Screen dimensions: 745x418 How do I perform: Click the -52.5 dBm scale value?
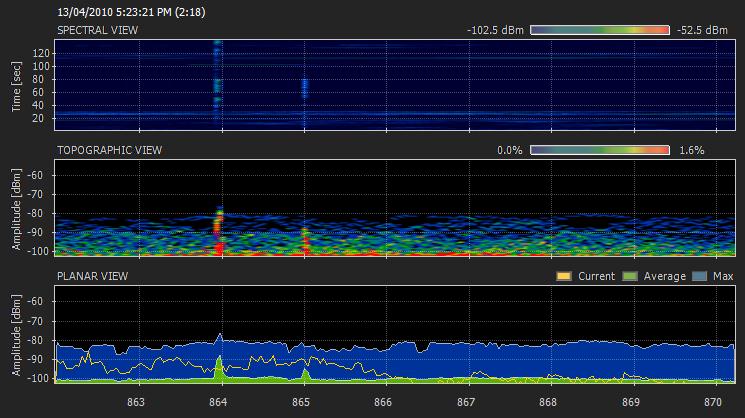[702, 30]
